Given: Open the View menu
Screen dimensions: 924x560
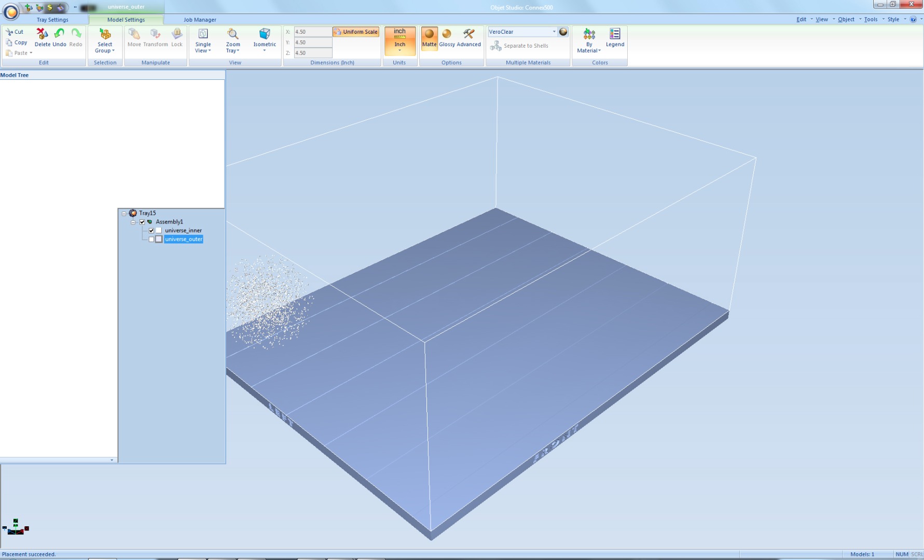Looking at the screenshot, I should coord(821,19).
